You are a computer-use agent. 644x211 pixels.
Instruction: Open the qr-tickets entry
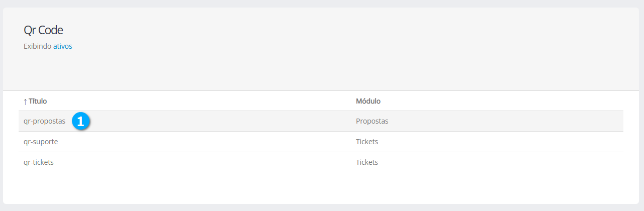(39, 162)
